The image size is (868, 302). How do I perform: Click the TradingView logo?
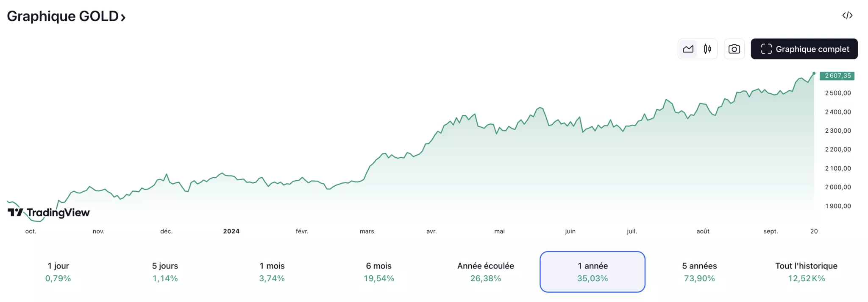[49, 213]
